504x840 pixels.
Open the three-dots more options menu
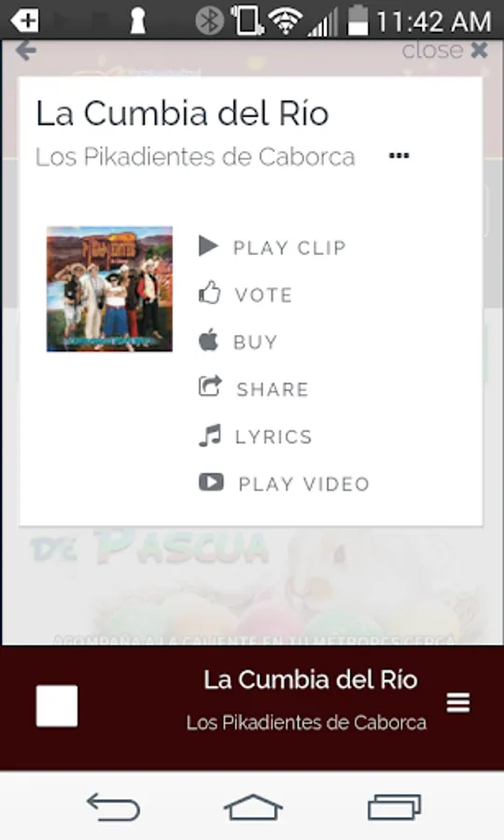point(399,156)
